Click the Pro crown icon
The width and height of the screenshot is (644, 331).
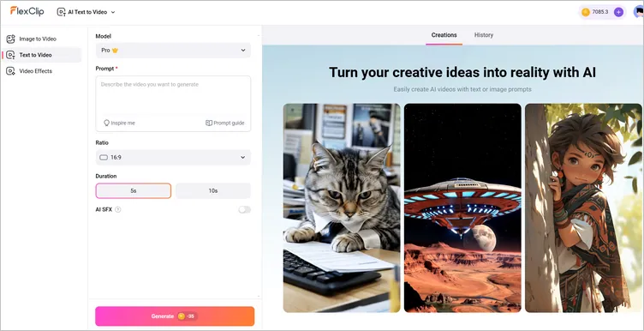pos(115,50)
